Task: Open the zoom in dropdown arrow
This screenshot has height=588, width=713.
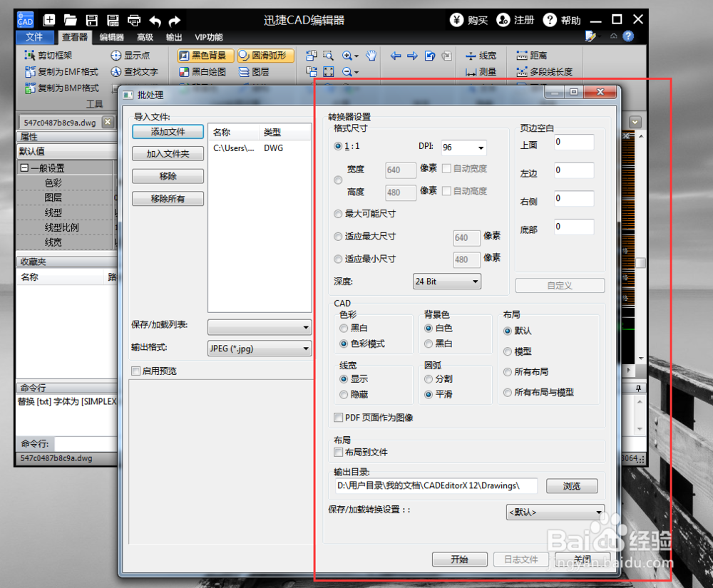Action: (356, 56)
